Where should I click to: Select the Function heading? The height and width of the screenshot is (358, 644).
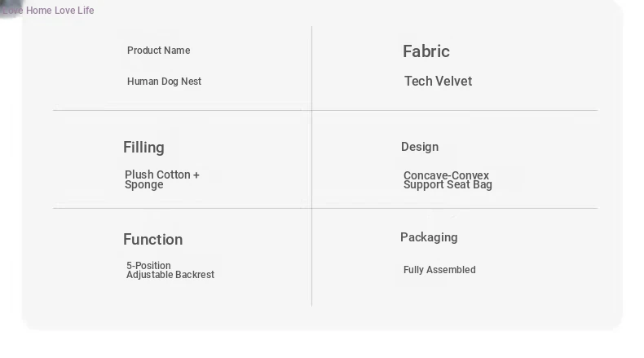tap(152, 240)
